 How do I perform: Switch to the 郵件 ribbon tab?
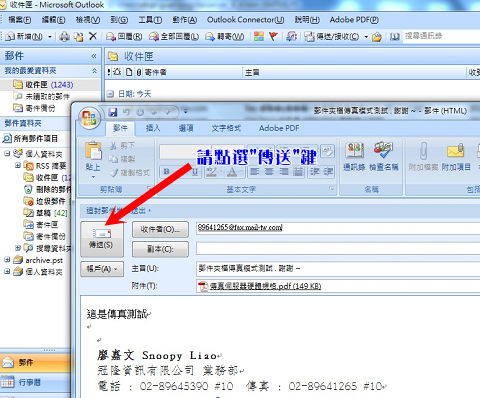coord(120,128)
